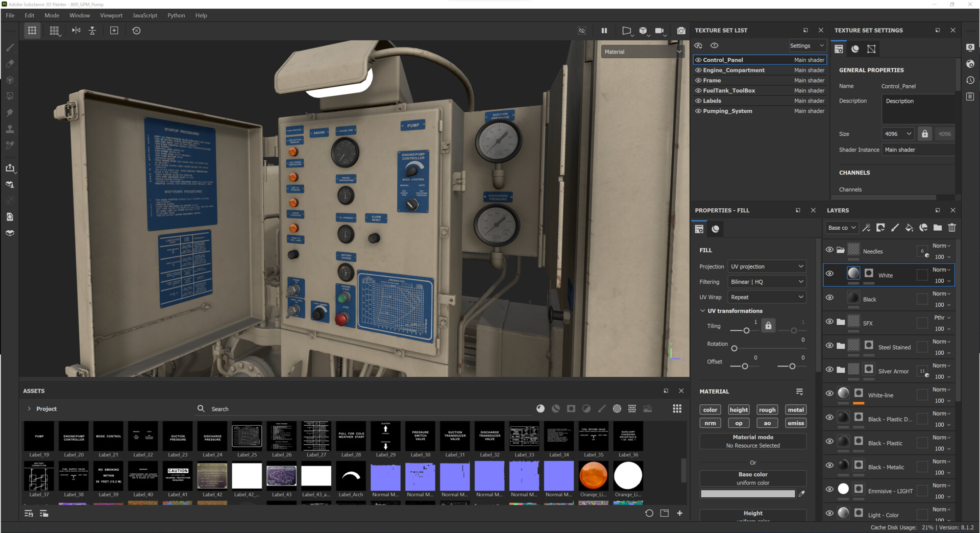Open the Python menu
Image resolution: width=980 pixels, height=533 pixels.
(176, 15)
